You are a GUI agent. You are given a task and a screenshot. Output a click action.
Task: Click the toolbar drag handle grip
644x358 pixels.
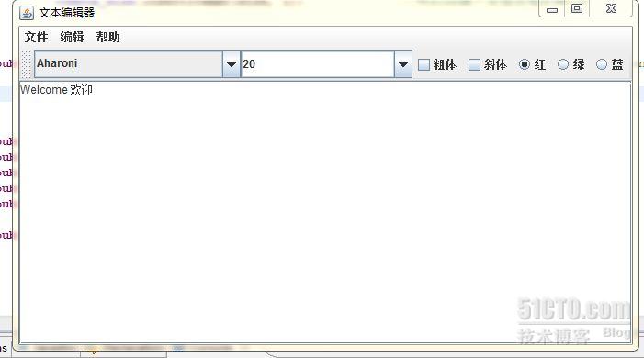27,64
